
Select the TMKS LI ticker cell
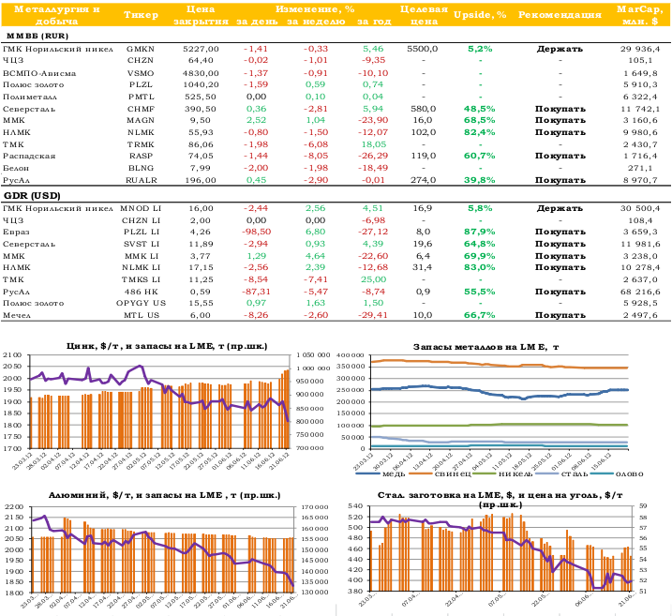[x=141, y=279]
